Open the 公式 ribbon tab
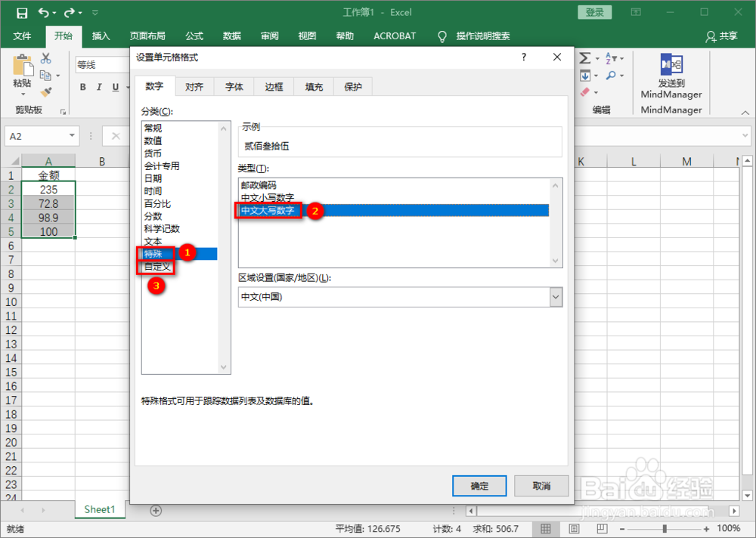The height and width of the screenshot is (538, 756). point(194,35)
